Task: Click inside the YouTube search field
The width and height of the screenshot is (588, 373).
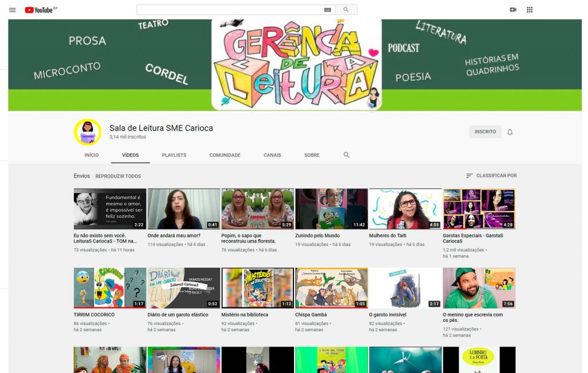Action: (x=230, y=10)
